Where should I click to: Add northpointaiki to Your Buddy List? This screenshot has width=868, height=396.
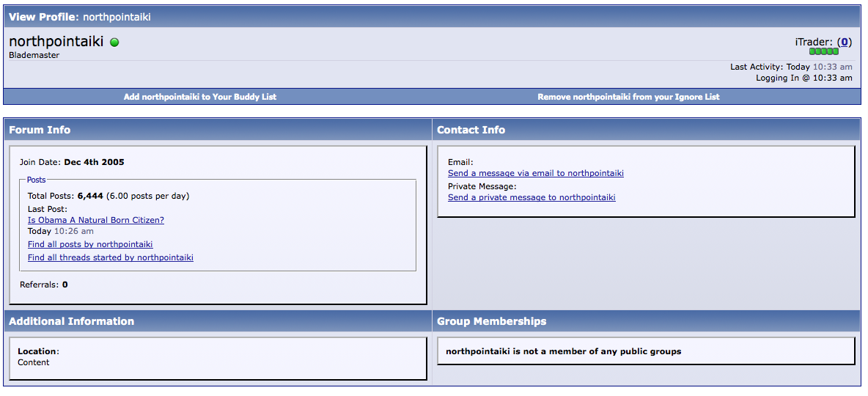tap(200, 97)
